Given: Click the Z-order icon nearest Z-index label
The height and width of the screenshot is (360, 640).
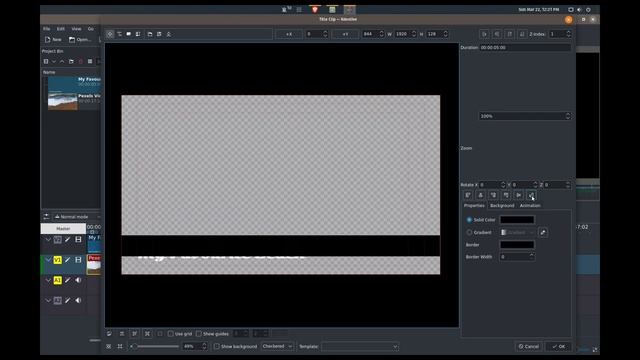Looking at the screenshot, I should (x=522, y=34).
